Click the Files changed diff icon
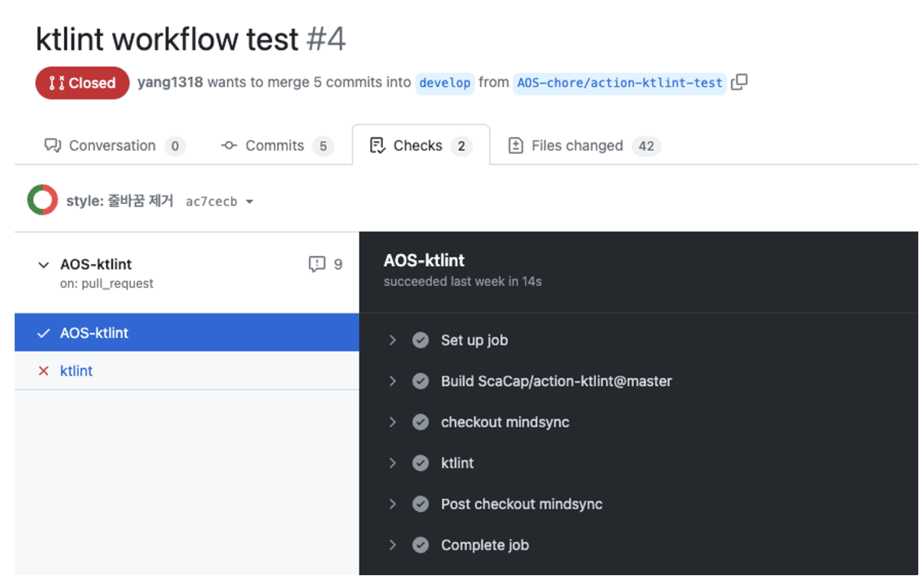This screenshot has height=579, width=924. pyautogui.click(x=516, y=145)
